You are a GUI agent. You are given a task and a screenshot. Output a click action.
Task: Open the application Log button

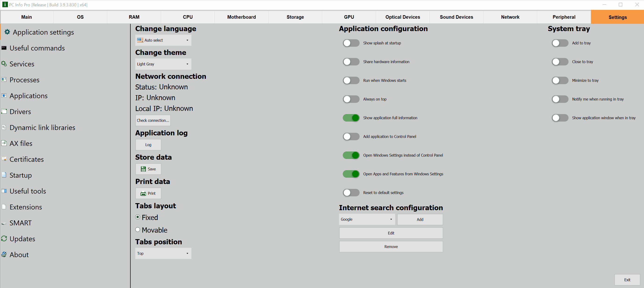(148, 145)
